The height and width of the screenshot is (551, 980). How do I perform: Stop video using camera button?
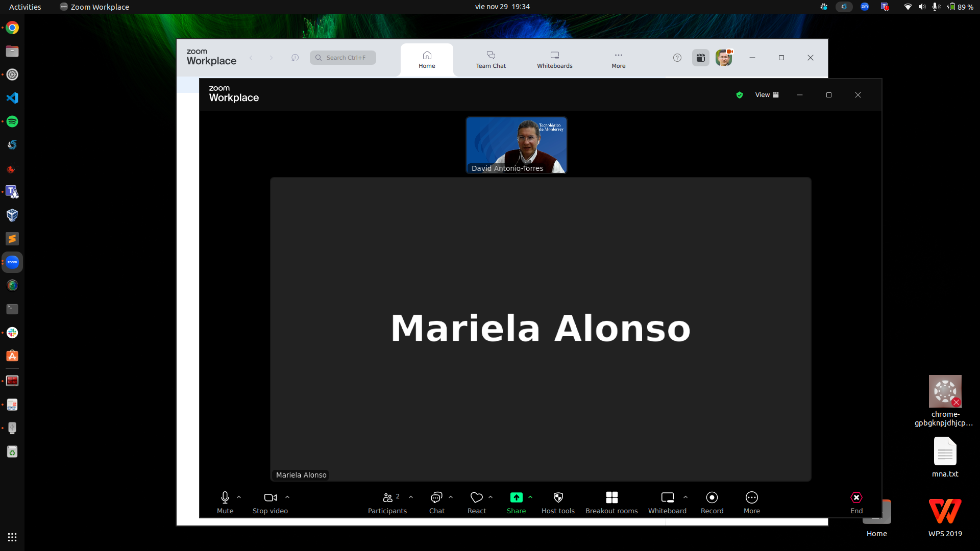270,502
